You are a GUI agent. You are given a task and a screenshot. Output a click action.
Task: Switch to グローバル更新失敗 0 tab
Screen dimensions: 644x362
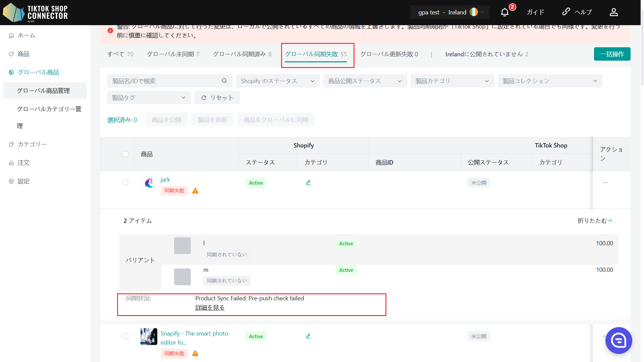point(389,54)
